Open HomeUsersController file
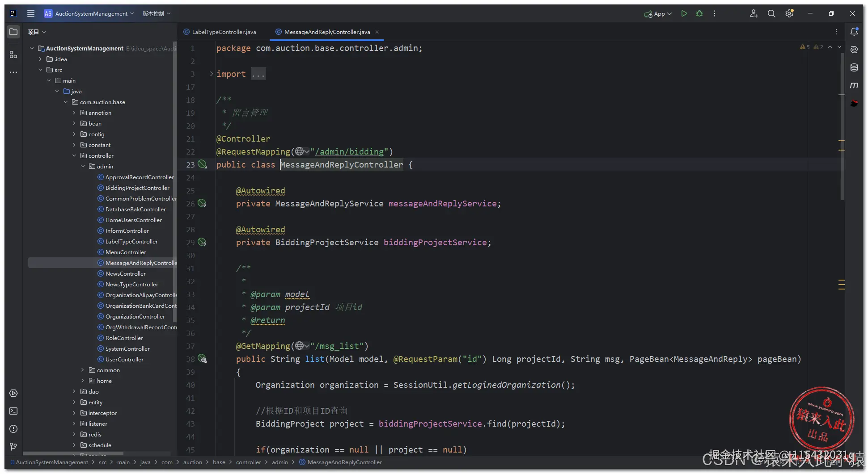This screenshot has height=474, width=868. coord(134,220)
